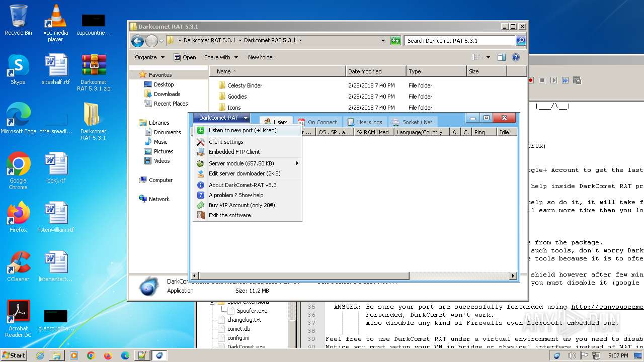The width and height of the screenshot is (644, 362).
Task: Click the play macro icon in editor
Action: (553, 80)
